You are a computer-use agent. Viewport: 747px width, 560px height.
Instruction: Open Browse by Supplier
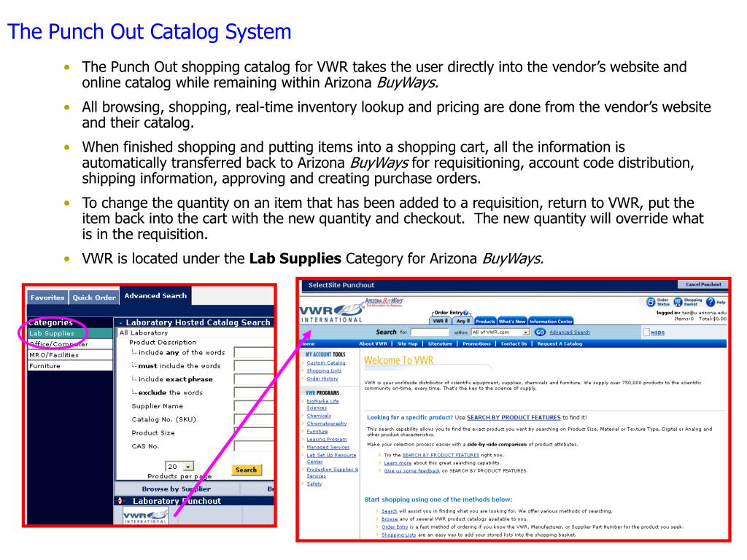point(177,489)
